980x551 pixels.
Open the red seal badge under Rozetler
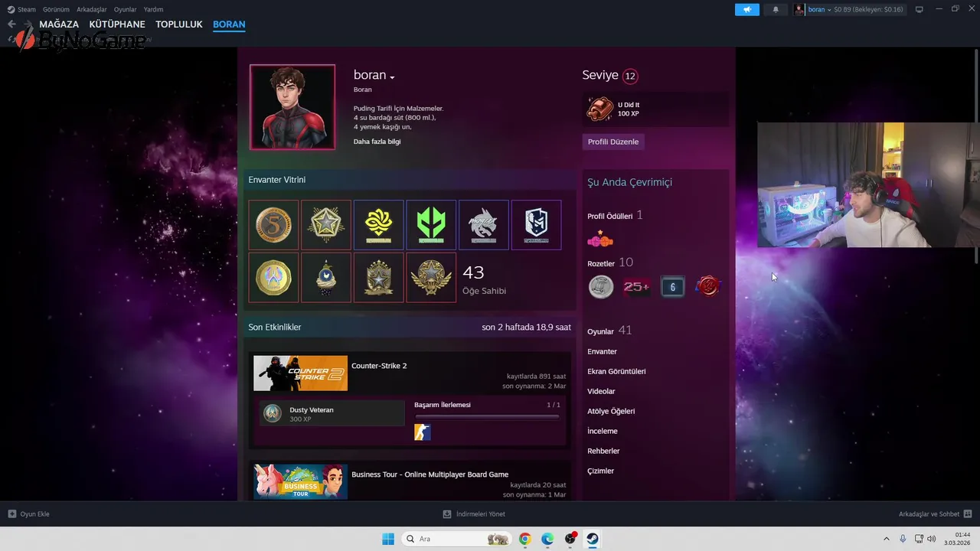(708, 287)
